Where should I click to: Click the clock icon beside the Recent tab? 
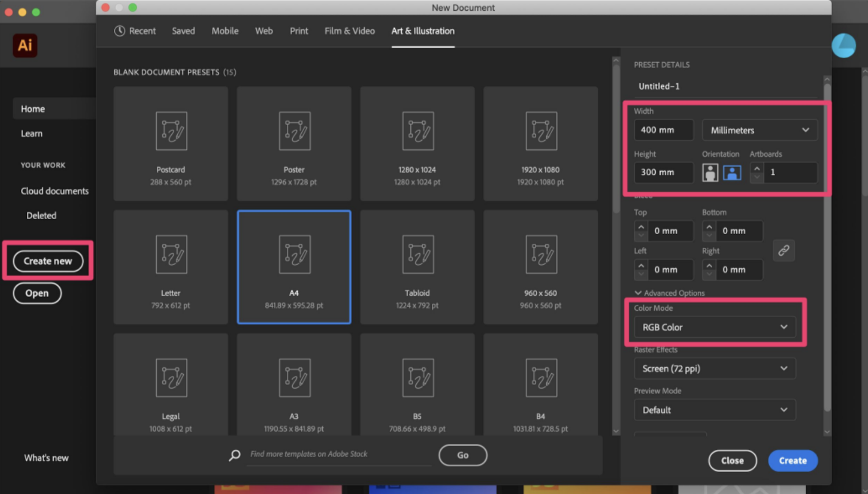click(x=119, y=31)
